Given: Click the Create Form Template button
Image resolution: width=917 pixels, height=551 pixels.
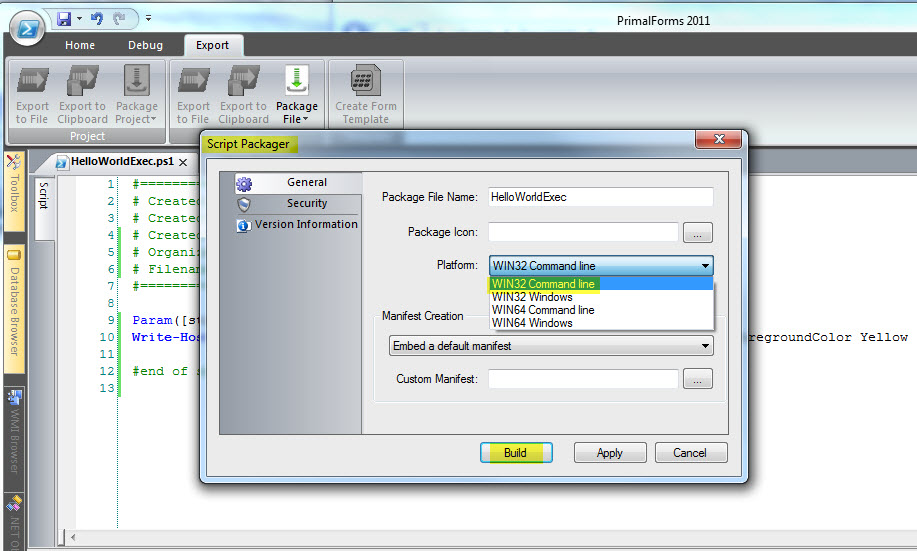Looking at the screenshot, I should (x=366, y=95).
